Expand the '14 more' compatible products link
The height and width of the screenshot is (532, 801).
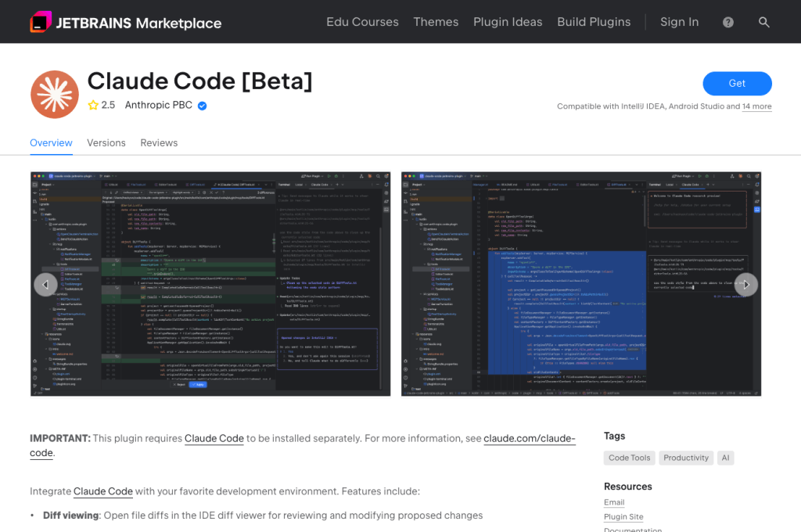point(757,106)
